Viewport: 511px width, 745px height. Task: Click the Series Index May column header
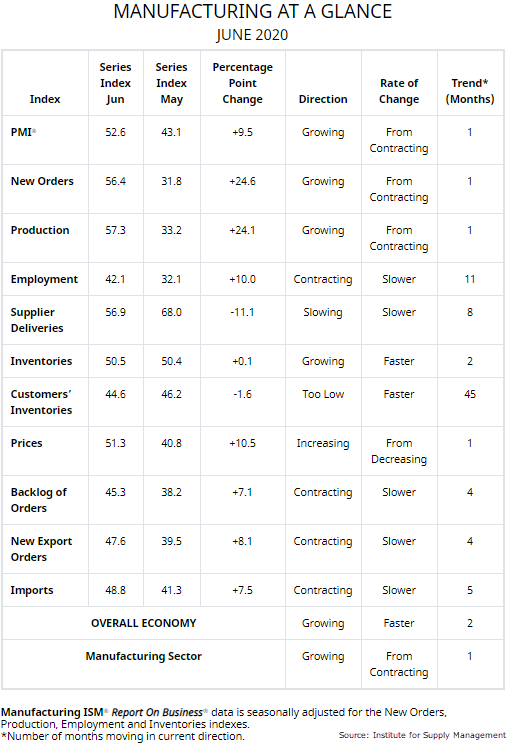171,83
